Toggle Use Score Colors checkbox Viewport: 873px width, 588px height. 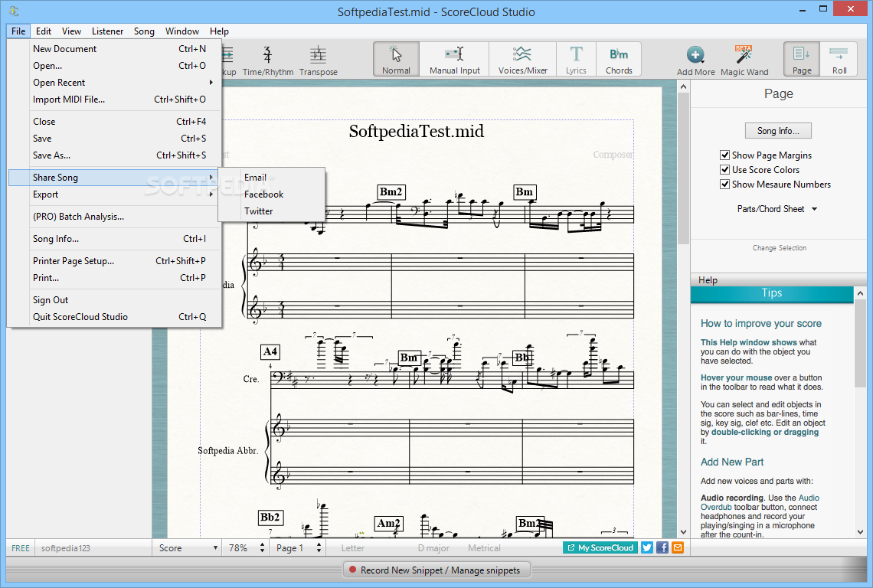(x=724, y=169)
